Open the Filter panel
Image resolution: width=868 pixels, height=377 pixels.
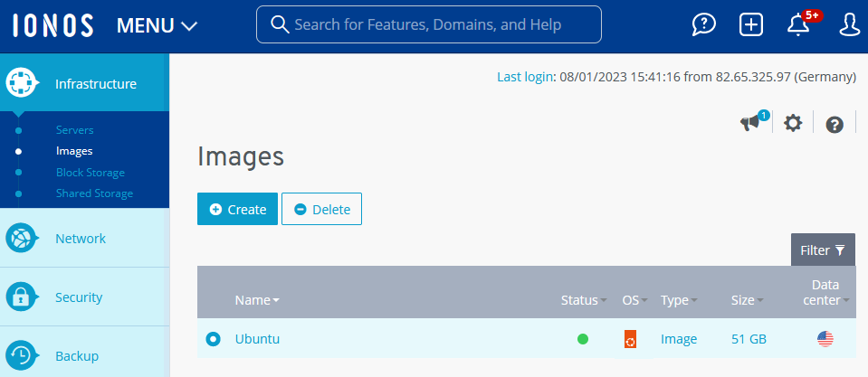coord(822,250)
